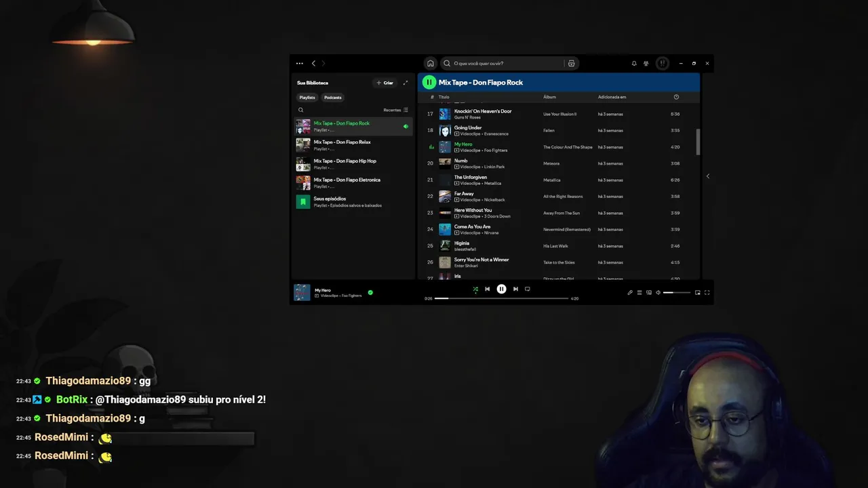Click the tracklist vertical scrollbar
The height and width of the screenshot is (488, 868).
tap(698, 141)
